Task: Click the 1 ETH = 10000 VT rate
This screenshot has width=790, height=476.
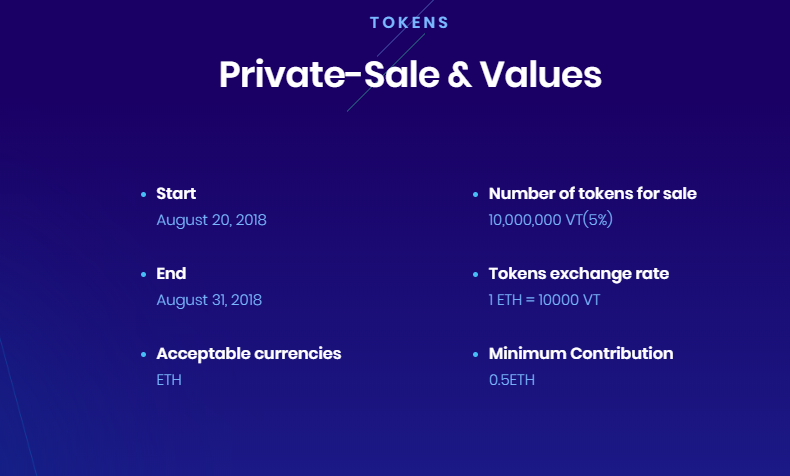Action: [x=544, y=300]
